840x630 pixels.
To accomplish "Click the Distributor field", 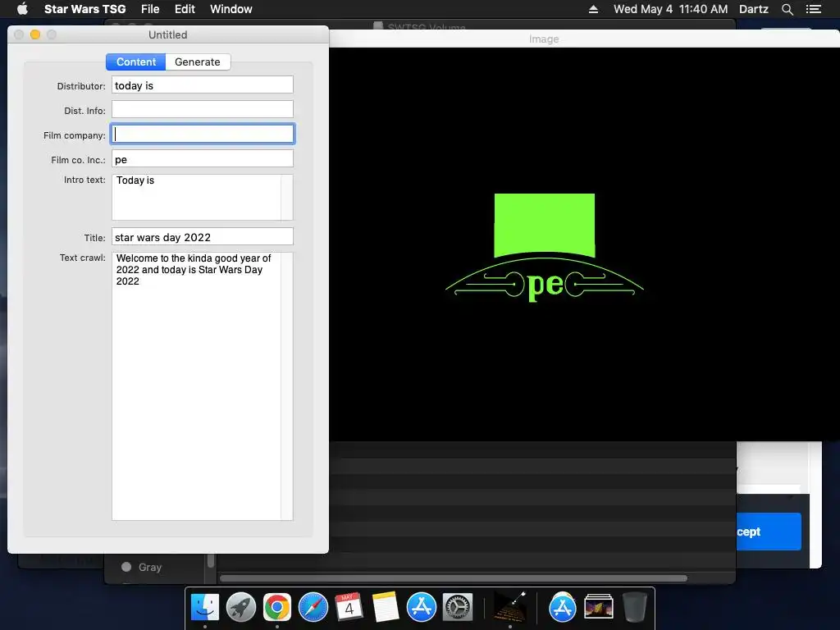I will click(203, 85).
